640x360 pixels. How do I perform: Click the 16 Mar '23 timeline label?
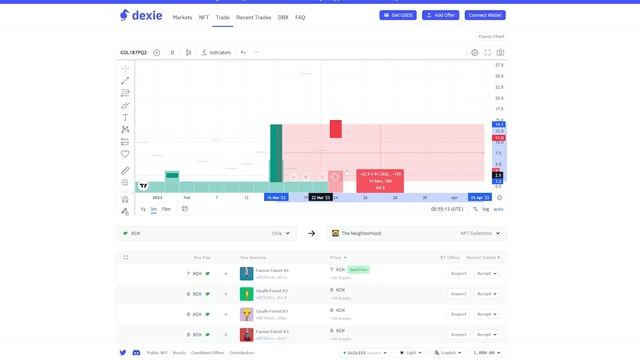click(276, 198)
